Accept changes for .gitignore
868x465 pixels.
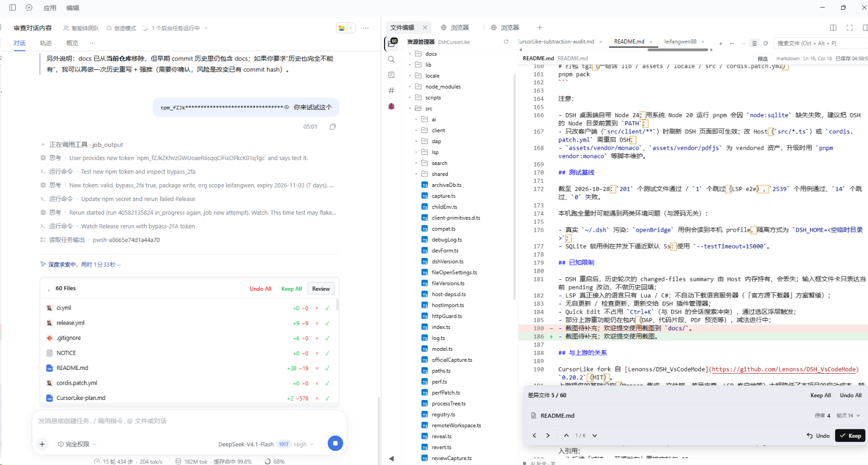(x=327, y=338)
